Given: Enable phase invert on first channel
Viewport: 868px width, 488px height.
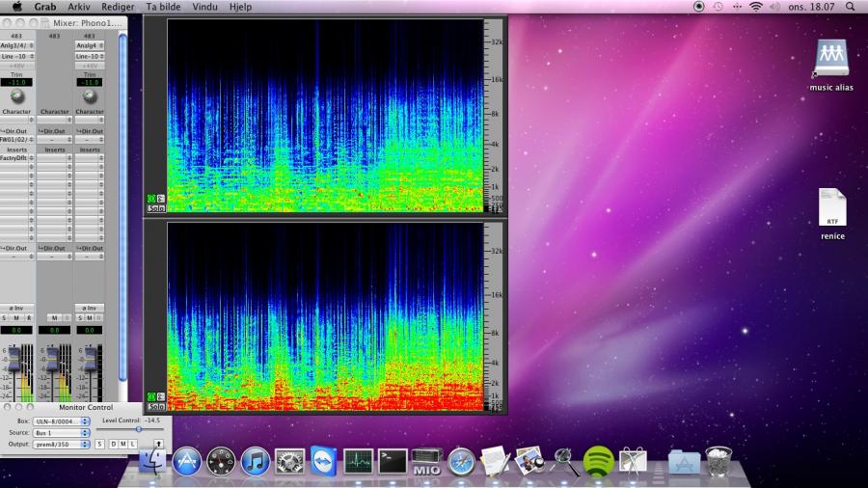Looking at the screenshot, I should (x=16, y=308).
